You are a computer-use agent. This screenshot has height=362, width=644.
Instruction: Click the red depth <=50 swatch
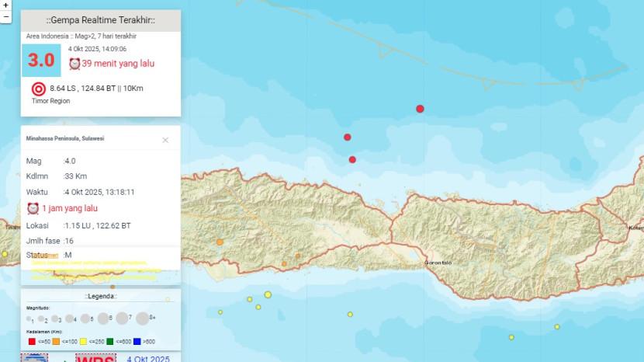[32, 341]
